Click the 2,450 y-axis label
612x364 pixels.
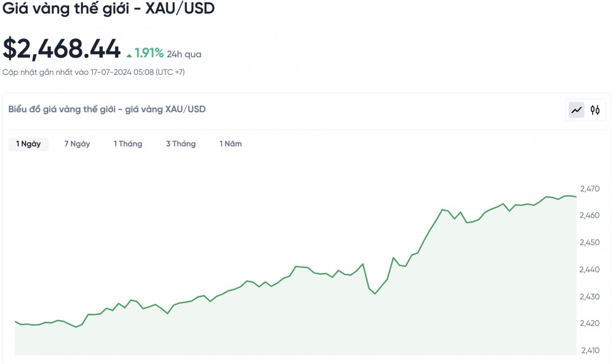[590, 243]
